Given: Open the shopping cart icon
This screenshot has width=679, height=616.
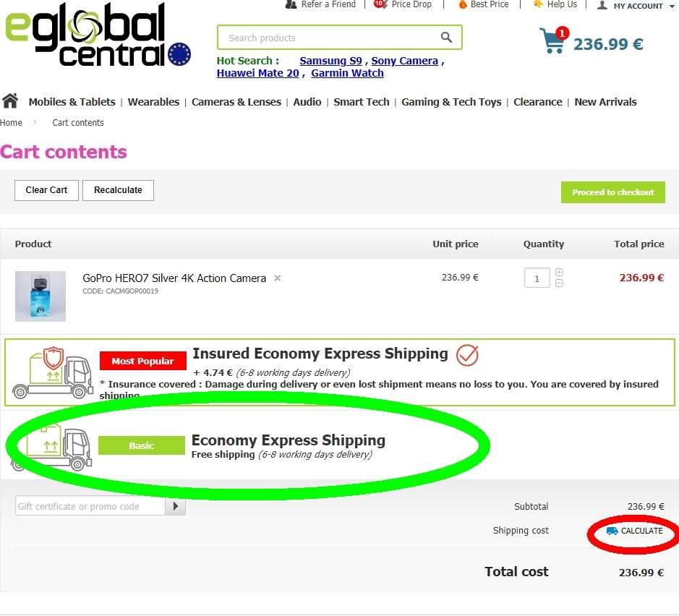Looking at the screenshot, I should pyautogui.click(x=553, y=40).
